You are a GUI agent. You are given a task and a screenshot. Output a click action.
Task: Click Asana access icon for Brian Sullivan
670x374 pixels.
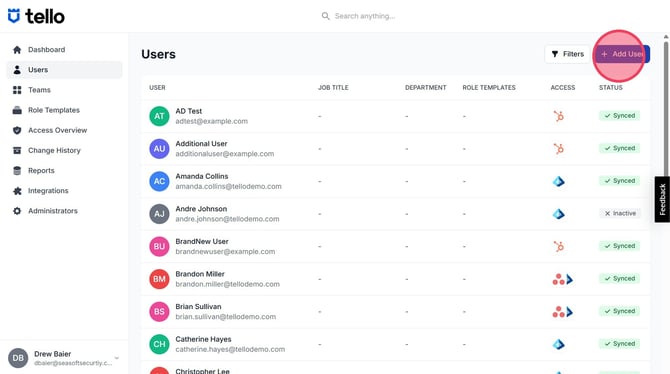pos(558,312)
